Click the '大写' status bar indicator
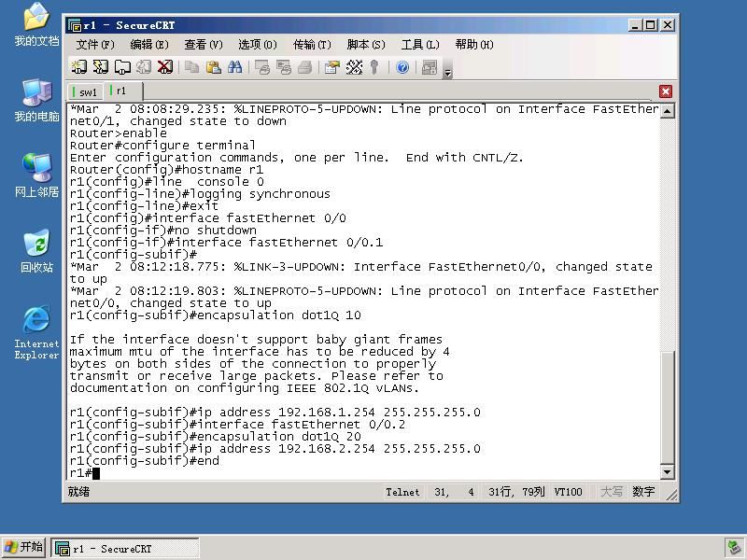 [x=612, y=492]
